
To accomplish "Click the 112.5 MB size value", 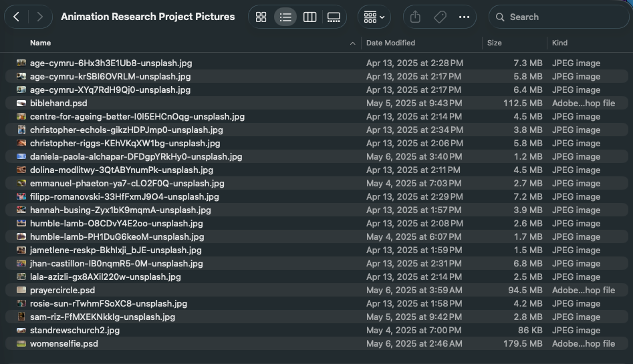I will [523, 103].
